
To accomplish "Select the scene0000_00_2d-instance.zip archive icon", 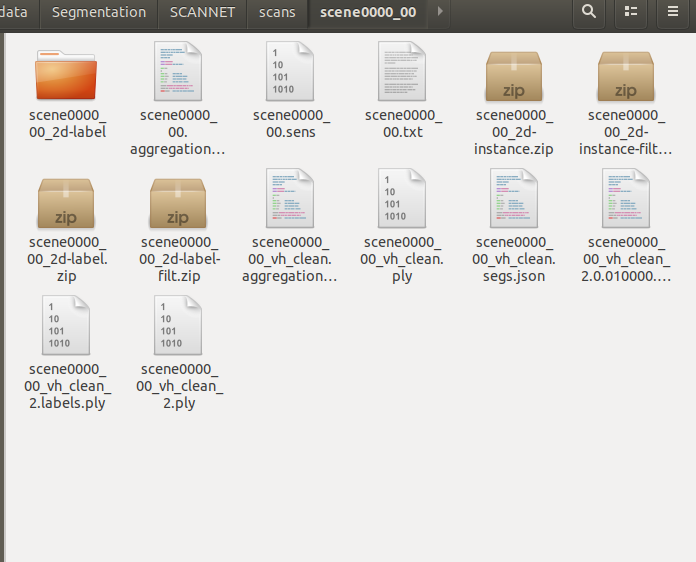I will tap(514, 76).
